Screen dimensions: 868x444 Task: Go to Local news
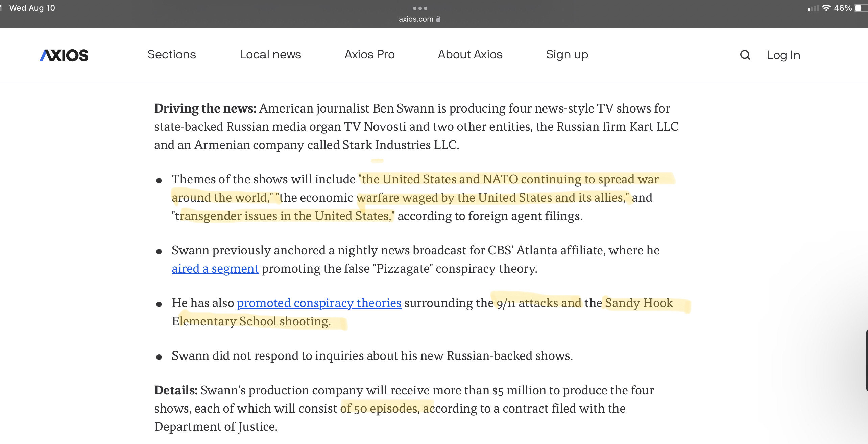click(x=270, y=54)
